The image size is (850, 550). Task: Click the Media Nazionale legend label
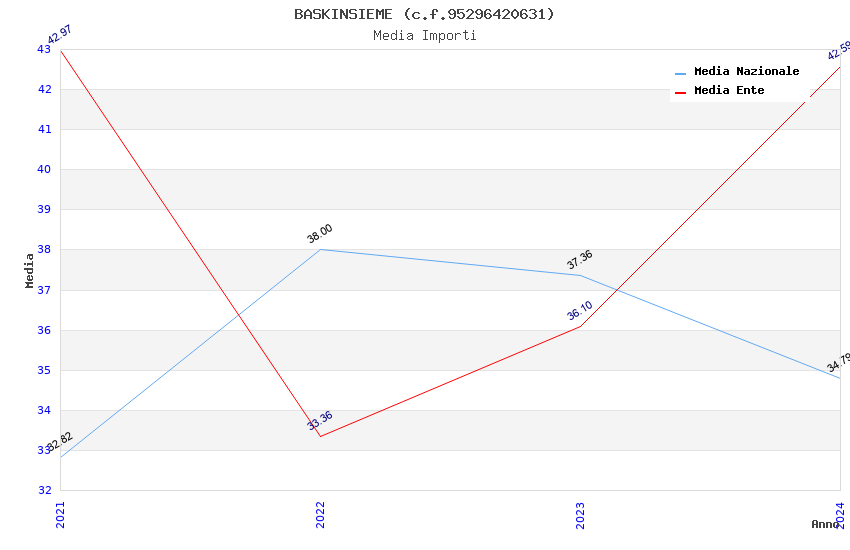tap(746, 72)
